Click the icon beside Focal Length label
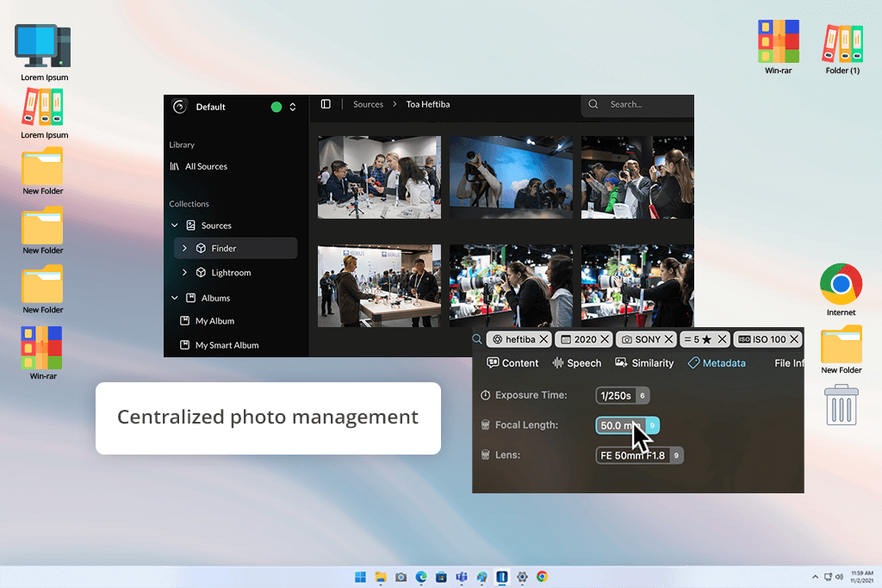This screenshot has width=882, height=588. tap(486, 425)
